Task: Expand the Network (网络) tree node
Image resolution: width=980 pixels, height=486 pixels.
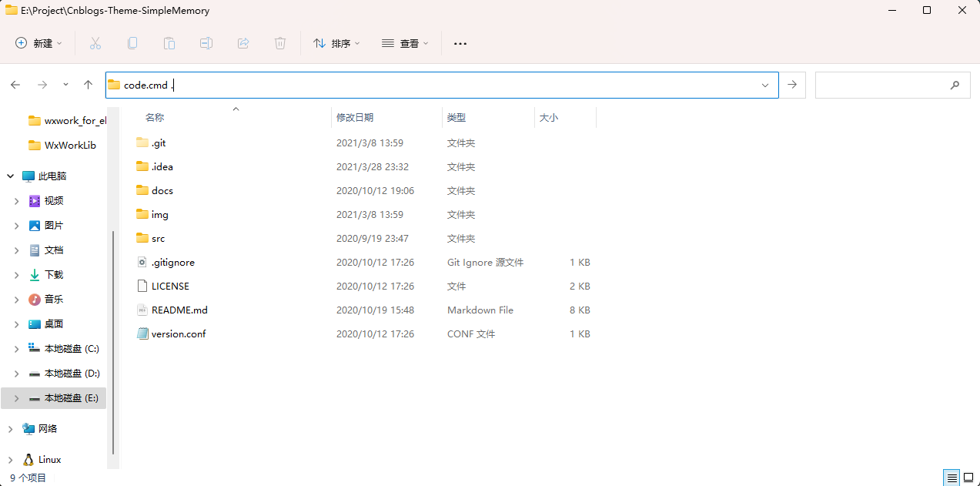Action: (x=11, y=429)
